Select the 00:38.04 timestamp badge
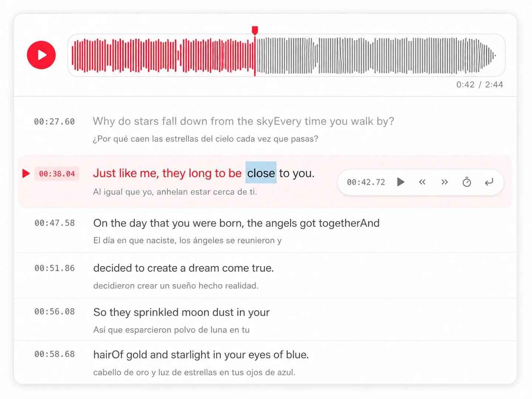The height and width of the screenshot is (399, 532). [x=57, y=174]
